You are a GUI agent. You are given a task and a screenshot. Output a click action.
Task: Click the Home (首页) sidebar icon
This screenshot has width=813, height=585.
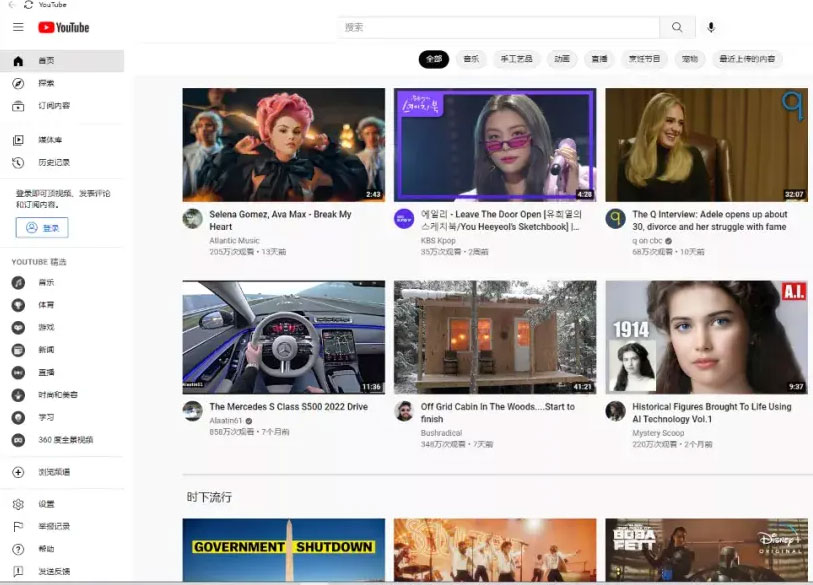click(x=18, y=61)
